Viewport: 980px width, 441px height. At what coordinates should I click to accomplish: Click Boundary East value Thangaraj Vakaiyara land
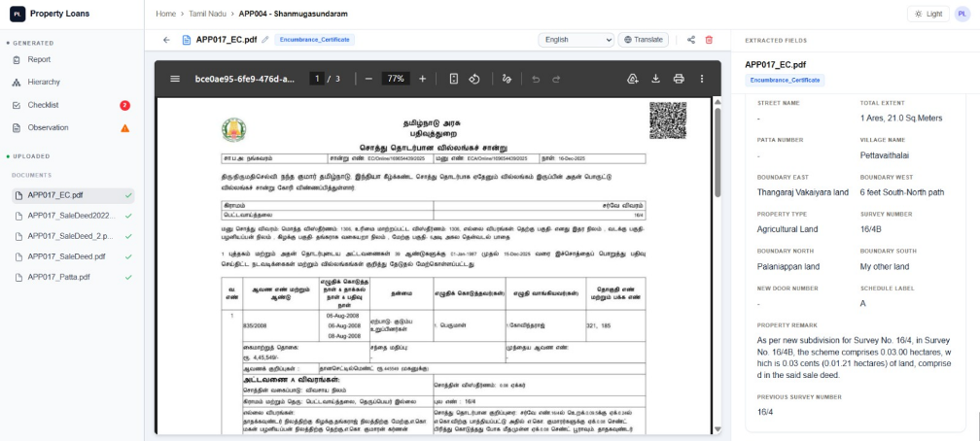802,192
